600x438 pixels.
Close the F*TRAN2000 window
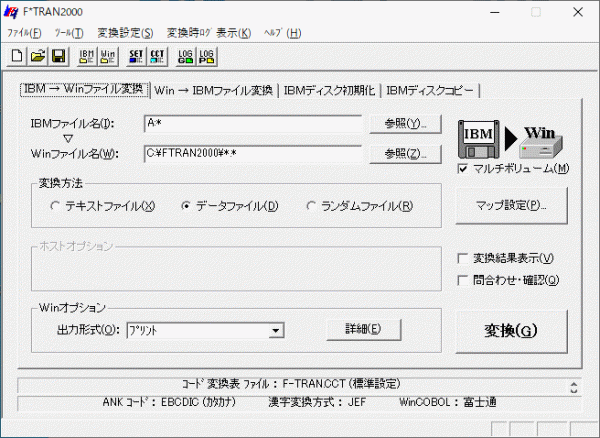[578, 12]
